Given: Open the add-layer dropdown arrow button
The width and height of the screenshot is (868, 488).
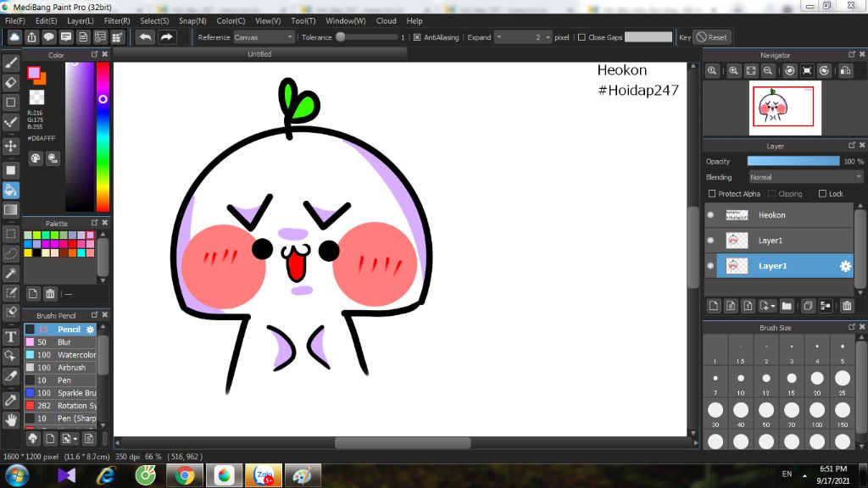Looking at the screenshot, I should pos(767,306).
